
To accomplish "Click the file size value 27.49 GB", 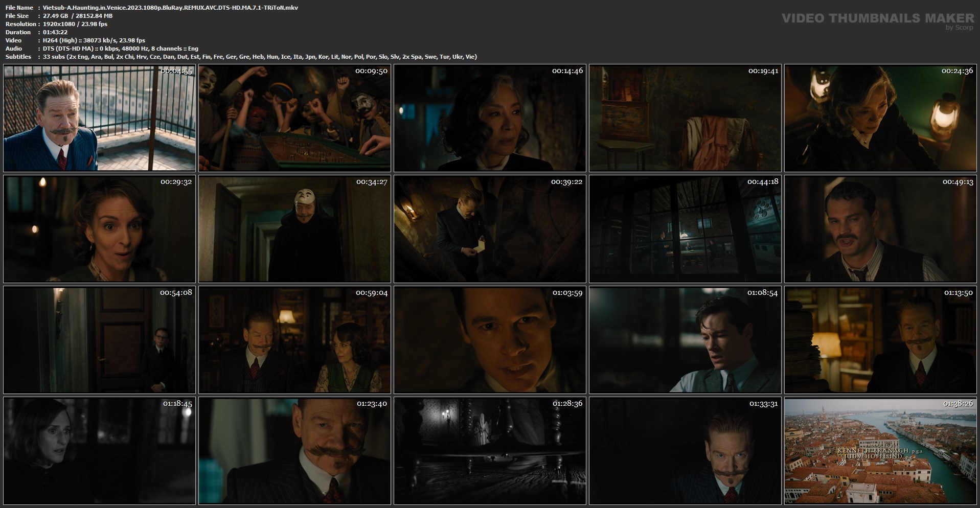I will tap(55, 16).
